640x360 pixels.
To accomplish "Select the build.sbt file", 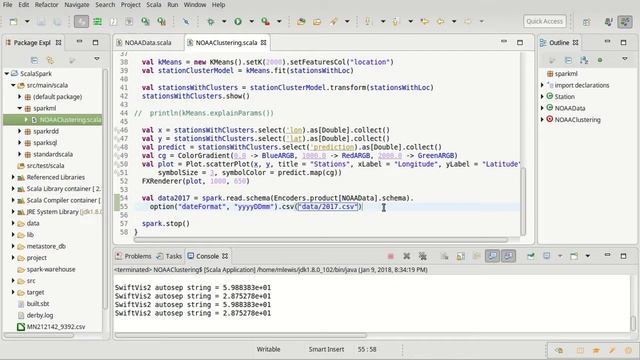I will click(38, 304).
